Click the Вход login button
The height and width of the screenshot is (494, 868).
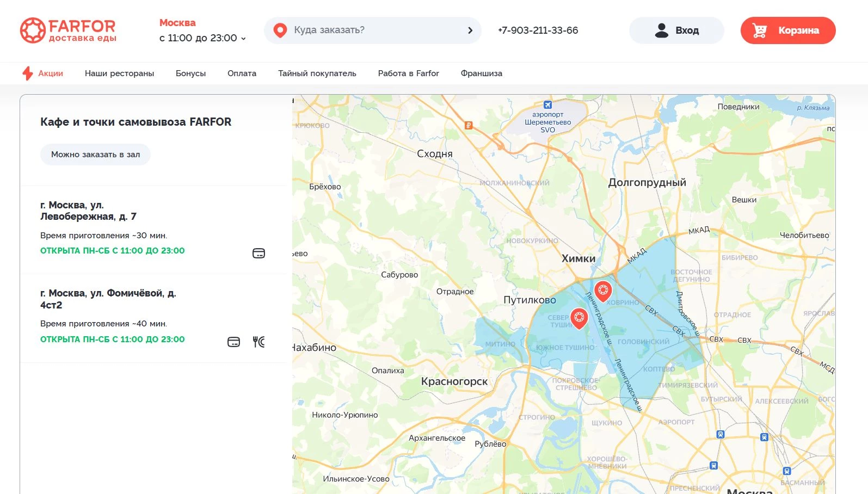click(x=676, y=30)
